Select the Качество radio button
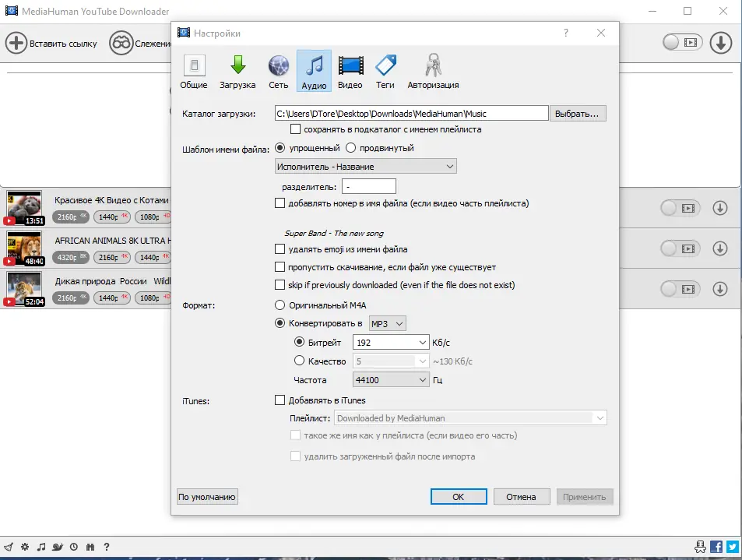 [x=299, y=361]
